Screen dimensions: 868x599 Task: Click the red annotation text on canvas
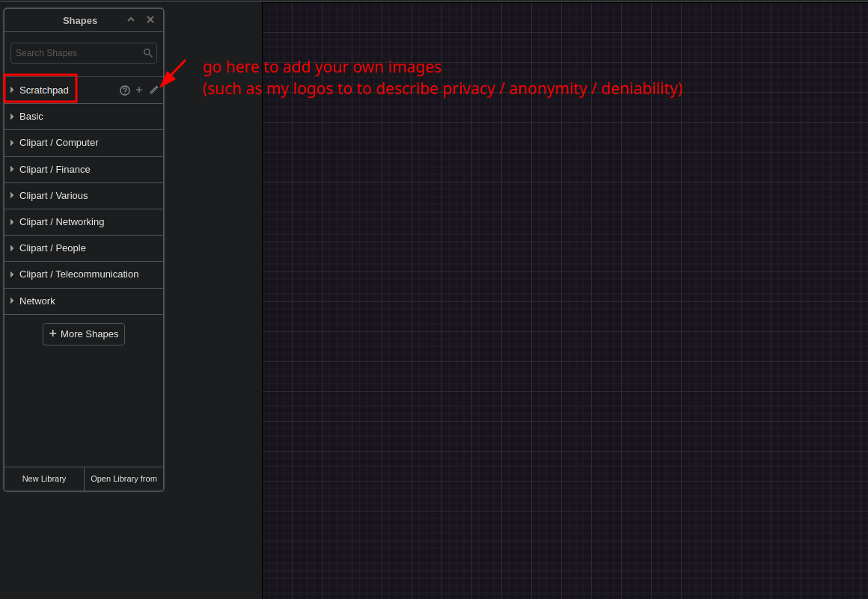(441, 78)
